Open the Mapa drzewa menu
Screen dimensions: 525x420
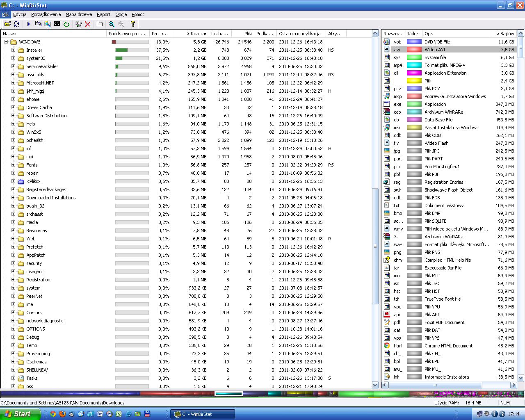pos(79,14)
